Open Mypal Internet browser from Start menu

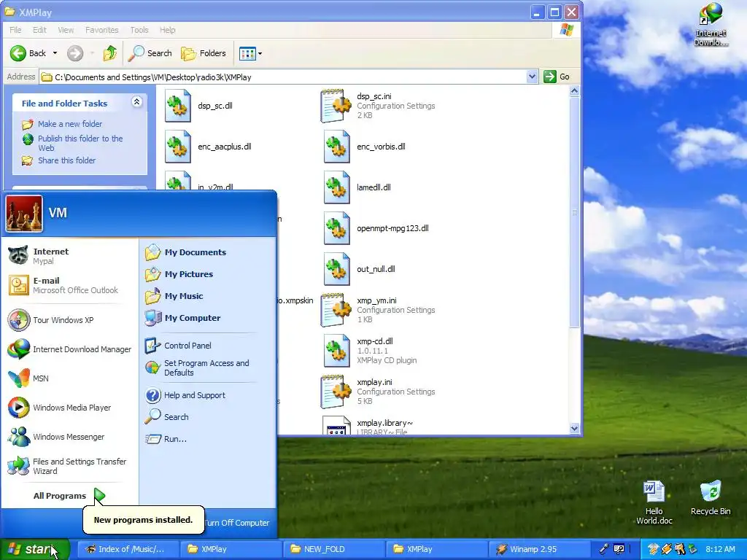[x=69, y=256]
